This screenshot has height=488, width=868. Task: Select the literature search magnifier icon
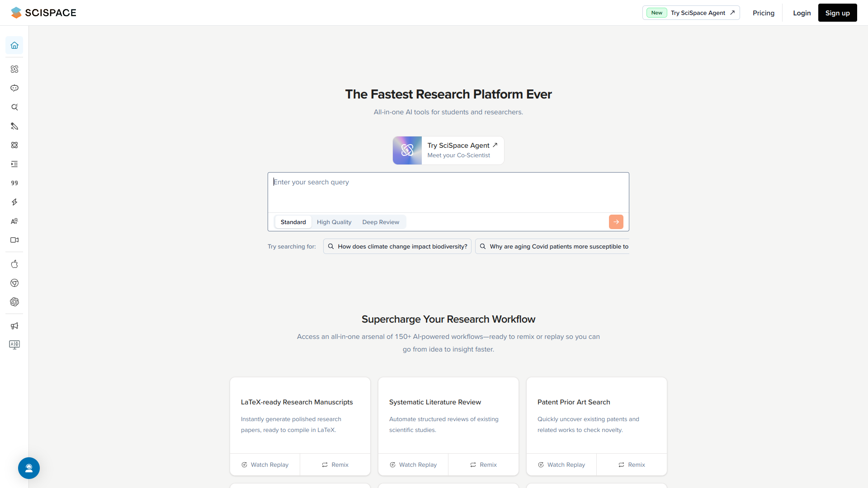(14, 107)
